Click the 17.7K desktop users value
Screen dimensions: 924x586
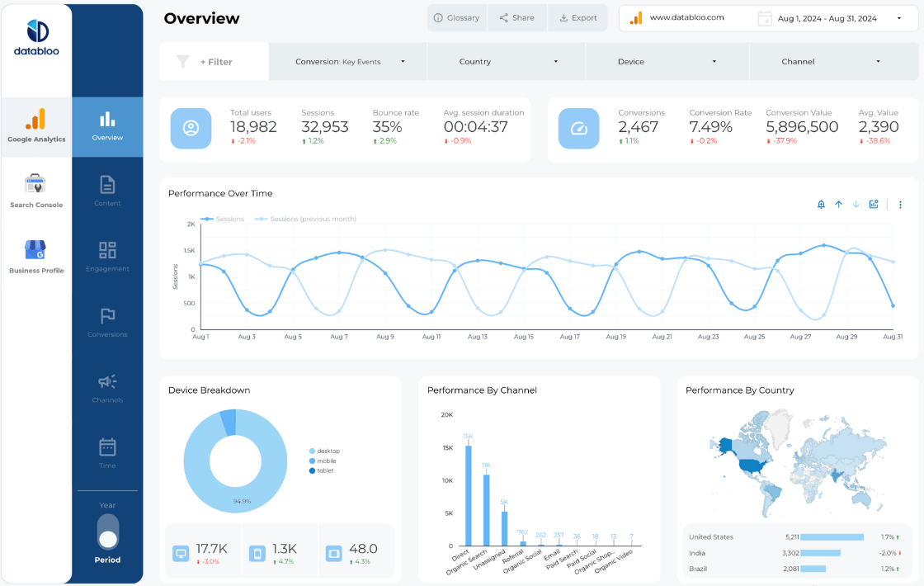point(211,549)
